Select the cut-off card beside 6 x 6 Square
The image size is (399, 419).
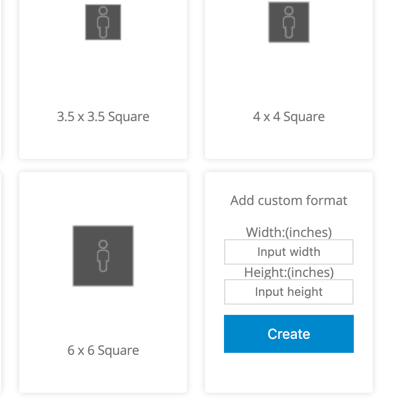pyautogui.click(x=1, y=283)
